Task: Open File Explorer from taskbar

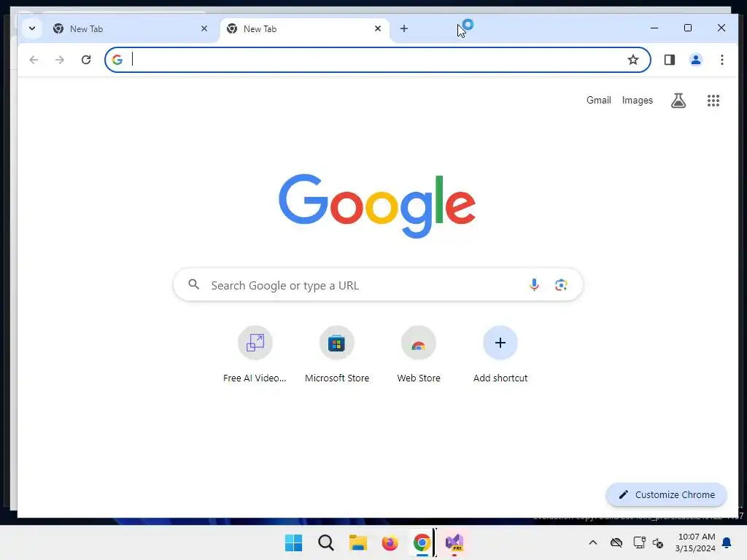Action: pyautogui.click(x=357, y=542)
